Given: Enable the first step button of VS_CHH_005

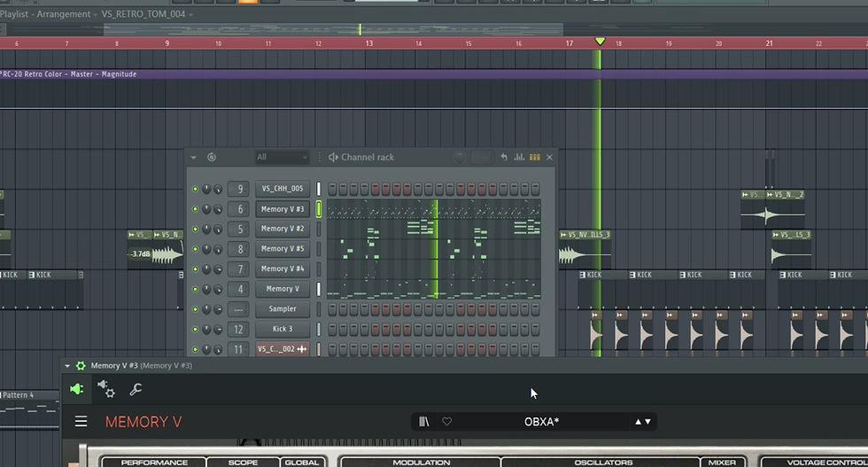Looking at the screenshot, I should tap(333, 189).
